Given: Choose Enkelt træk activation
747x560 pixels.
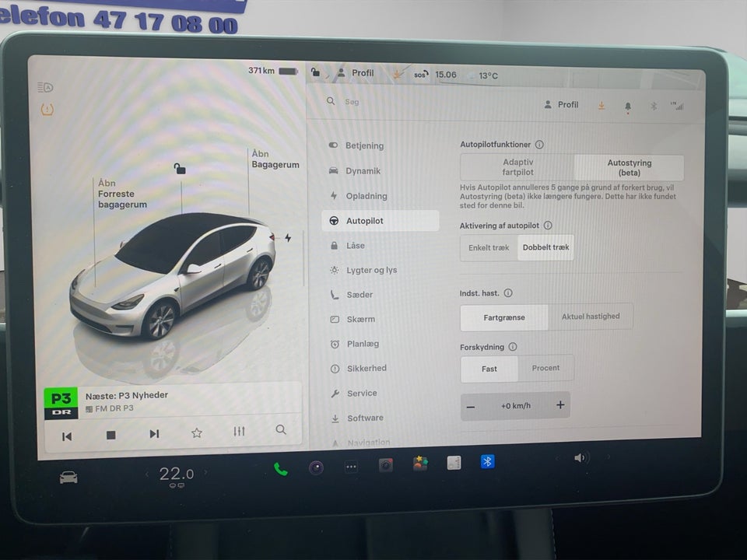Looking at the screenshot, I should (489, 247).
